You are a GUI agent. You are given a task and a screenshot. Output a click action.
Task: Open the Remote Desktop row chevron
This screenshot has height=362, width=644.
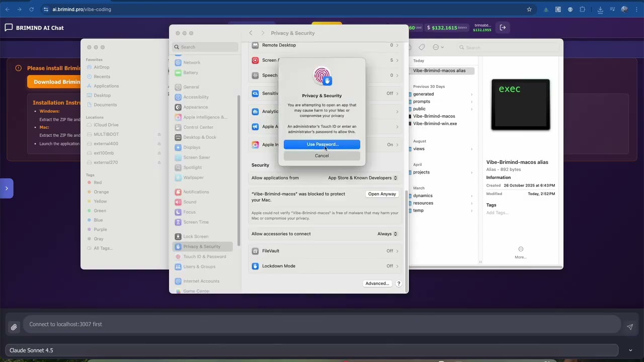coord(397,45)
